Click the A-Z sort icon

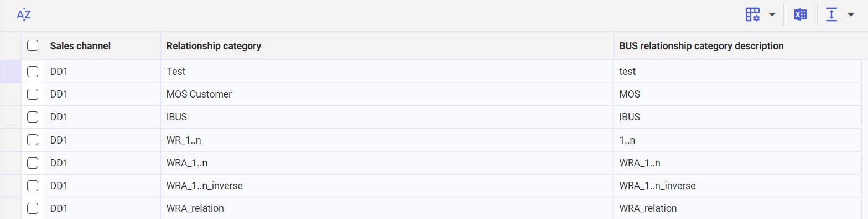coord(24,14)
